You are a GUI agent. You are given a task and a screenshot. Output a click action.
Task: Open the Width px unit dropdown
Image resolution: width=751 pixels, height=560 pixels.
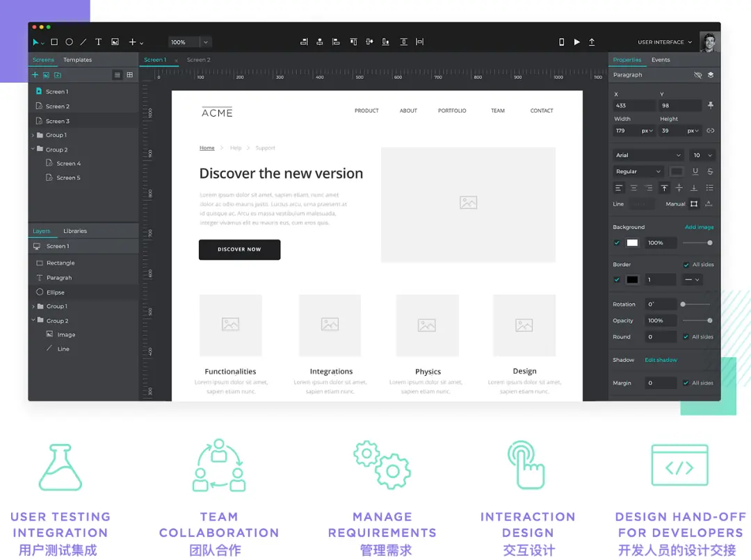(x=647, y=131)
